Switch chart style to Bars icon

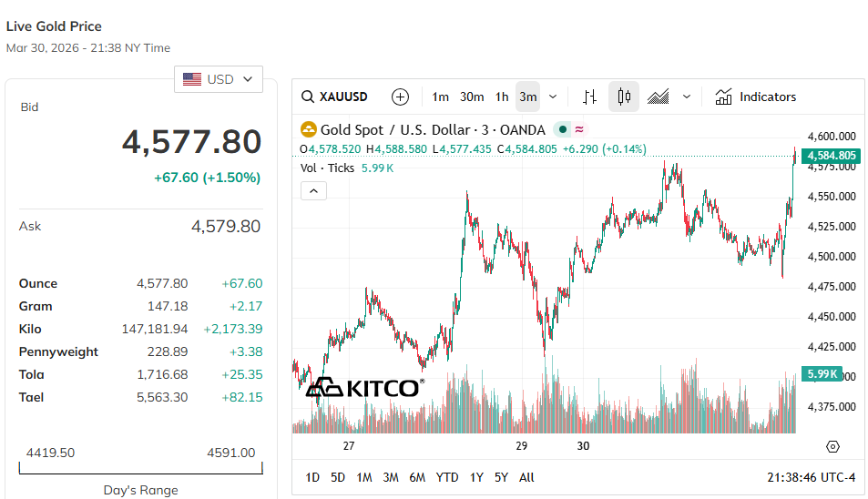click(x=589, y=97)
